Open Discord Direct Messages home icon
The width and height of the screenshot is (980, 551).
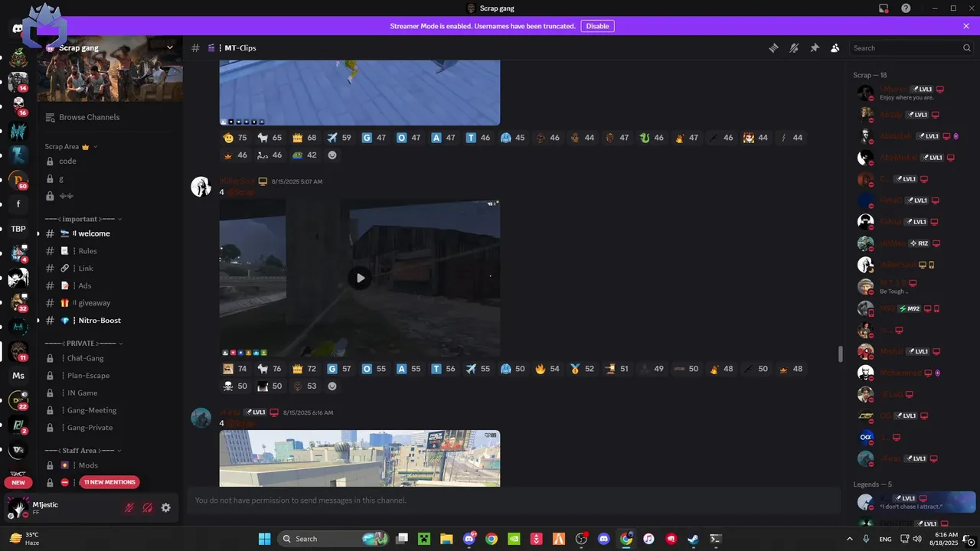18,28
